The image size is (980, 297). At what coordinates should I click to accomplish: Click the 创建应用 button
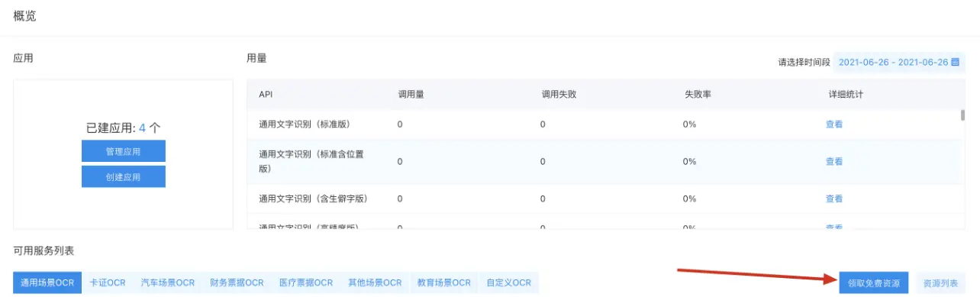click(x=124, y=176)
